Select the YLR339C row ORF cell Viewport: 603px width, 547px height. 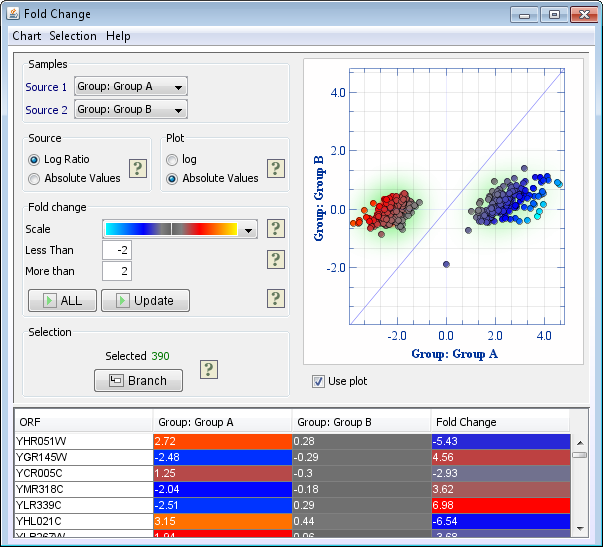(x=84, y=505)
